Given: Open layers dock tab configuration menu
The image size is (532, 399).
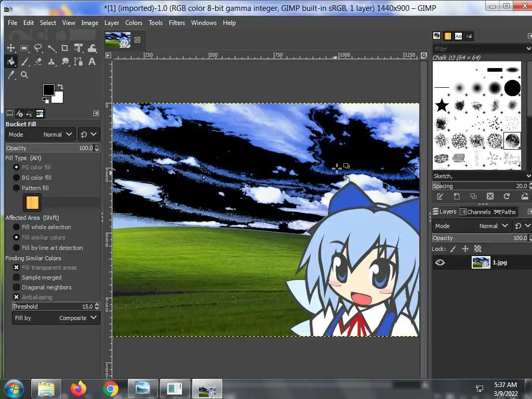Looking at the screenshot, I should (x=529, y=212).
